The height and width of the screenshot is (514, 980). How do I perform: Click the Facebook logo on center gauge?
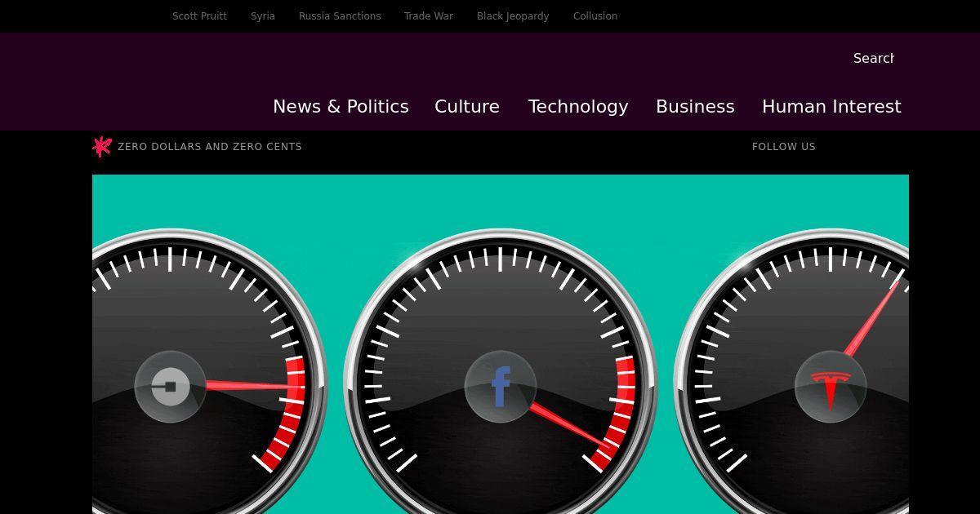tap(501, 387)
